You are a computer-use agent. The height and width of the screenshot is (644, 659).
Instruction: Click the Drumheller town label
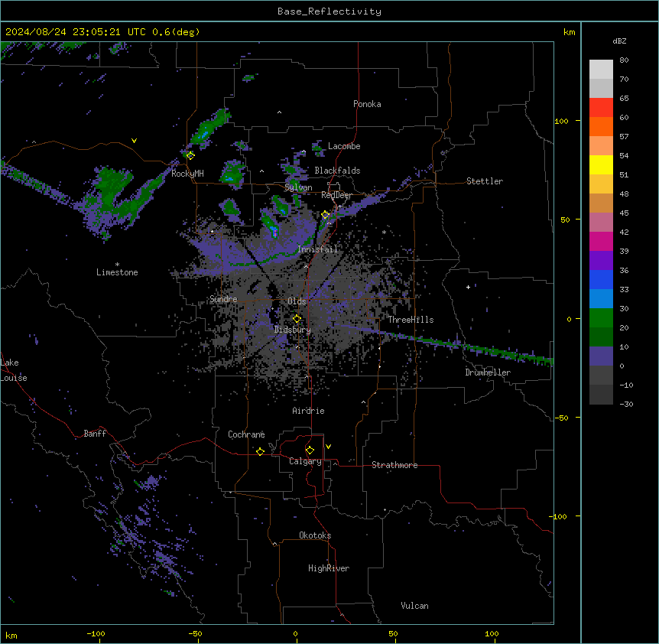pos(488,372)
